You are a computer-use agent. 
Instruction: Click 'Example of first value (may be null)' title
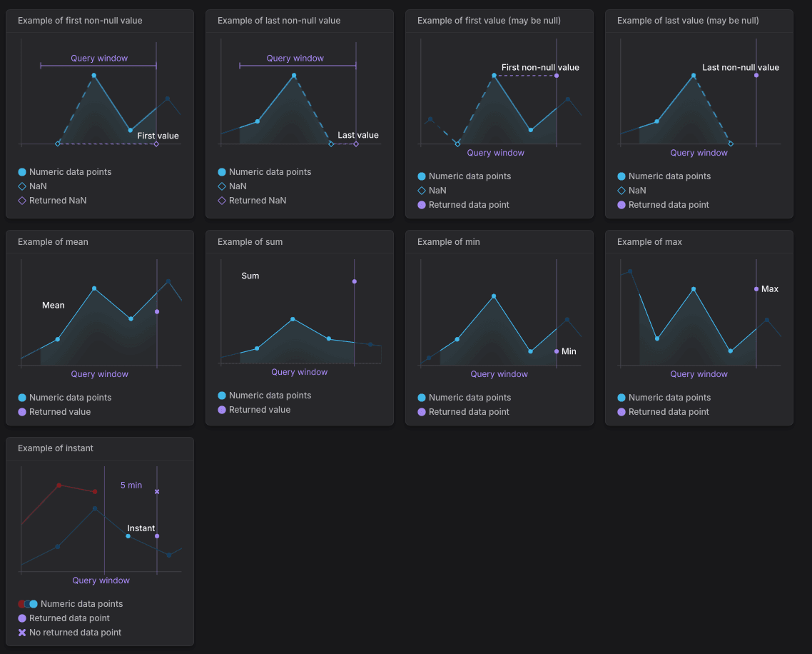(x=489, y=21)
